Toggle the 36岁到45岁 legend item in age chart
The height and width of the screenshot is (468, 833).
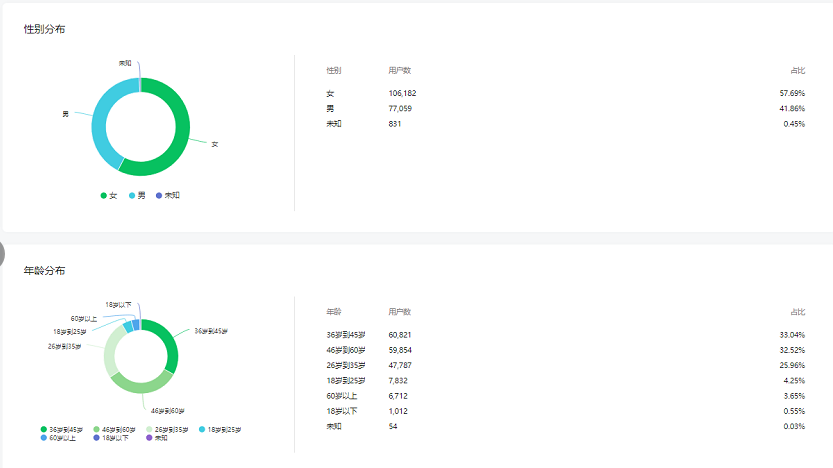(x=62, y=429)
